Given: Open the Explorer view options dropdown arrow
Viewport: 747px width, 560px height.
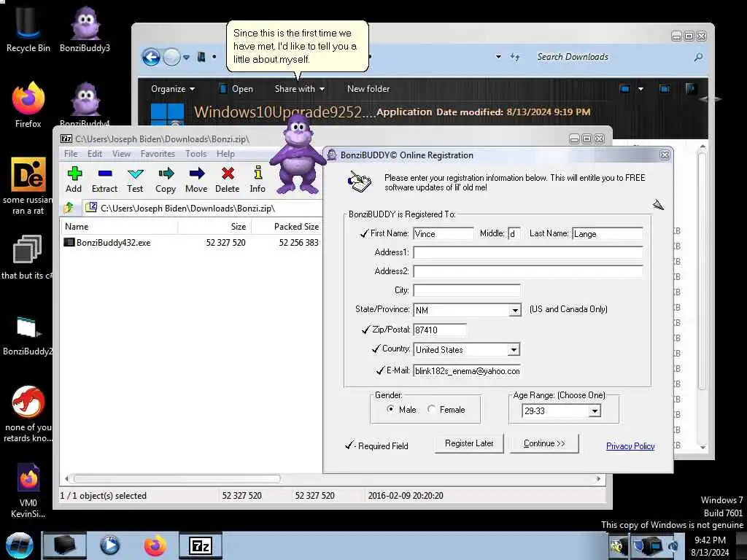Looking at the screenshot, I should (x=640, y=89).
